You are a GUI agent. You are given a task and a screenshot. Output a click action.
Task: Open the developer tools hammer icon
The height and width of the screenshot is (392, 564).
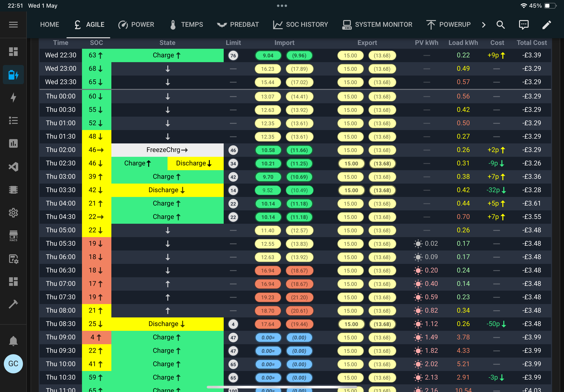tap(13, 304)
